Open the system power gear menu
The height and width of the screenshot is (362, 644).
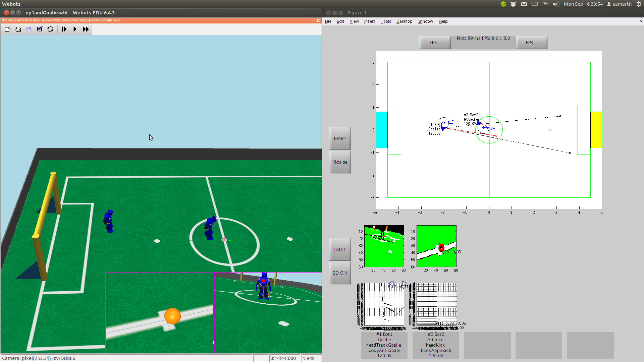639,4
